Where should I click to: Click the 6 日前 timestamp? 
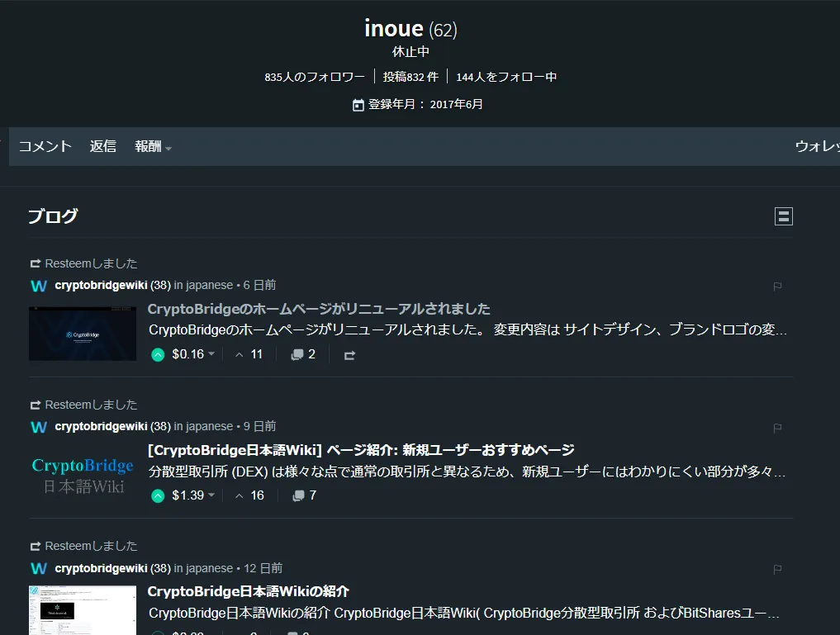pyautogui.click(x=260, y=286)
